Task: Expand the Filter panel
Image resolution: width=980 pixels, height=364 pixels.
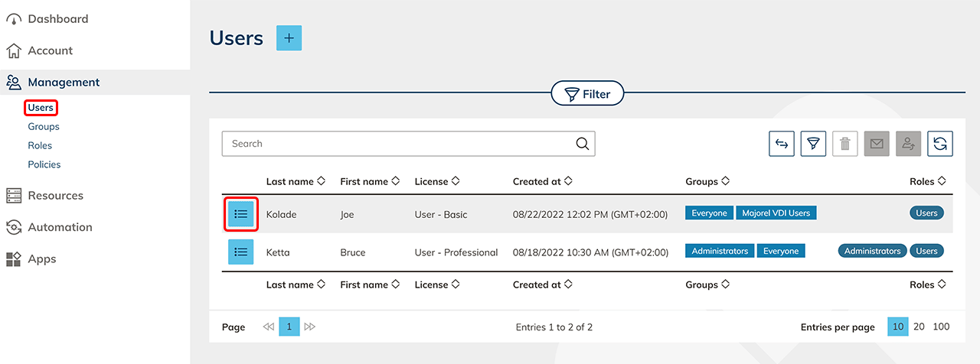Action: tap(587, 94)
